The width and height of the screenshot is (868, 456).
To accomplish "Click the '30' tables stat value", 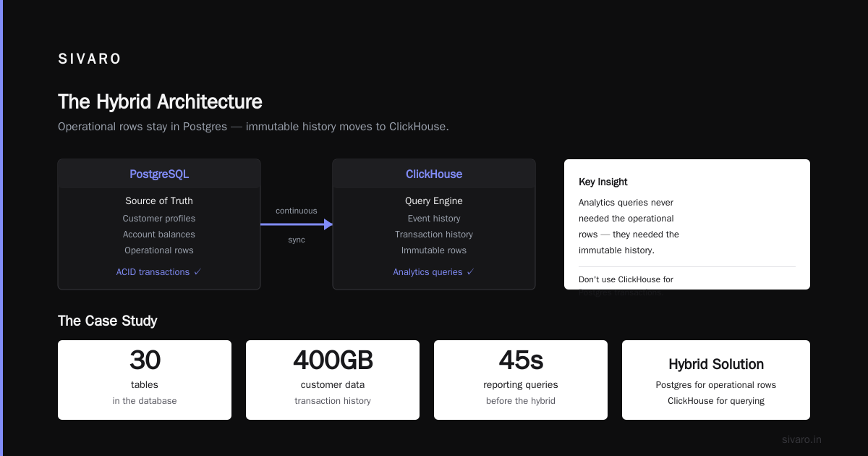I will click(145, 360).
